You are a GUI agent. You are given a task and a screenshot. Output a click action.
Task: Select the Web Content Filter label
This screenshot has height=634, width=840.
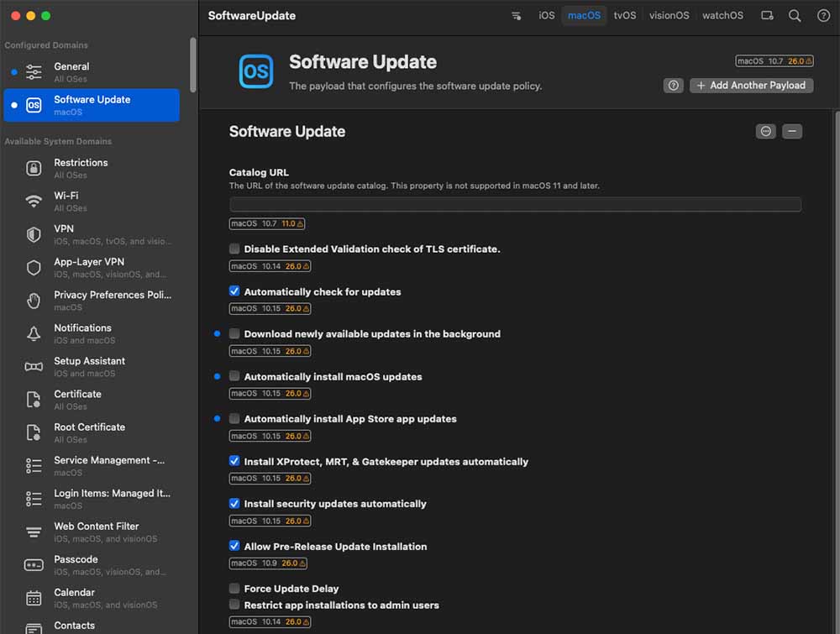[x=97, y=527]
